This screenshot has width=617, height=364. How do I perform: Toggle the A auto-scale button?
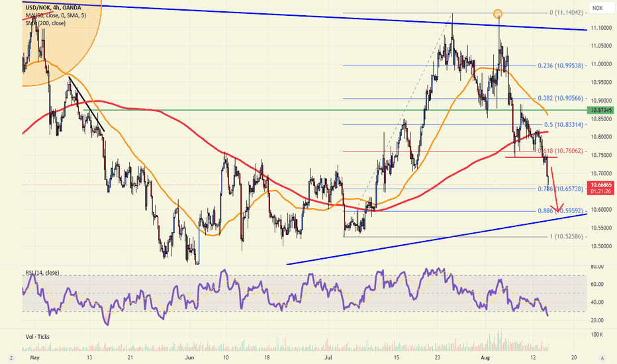point(602,357)
